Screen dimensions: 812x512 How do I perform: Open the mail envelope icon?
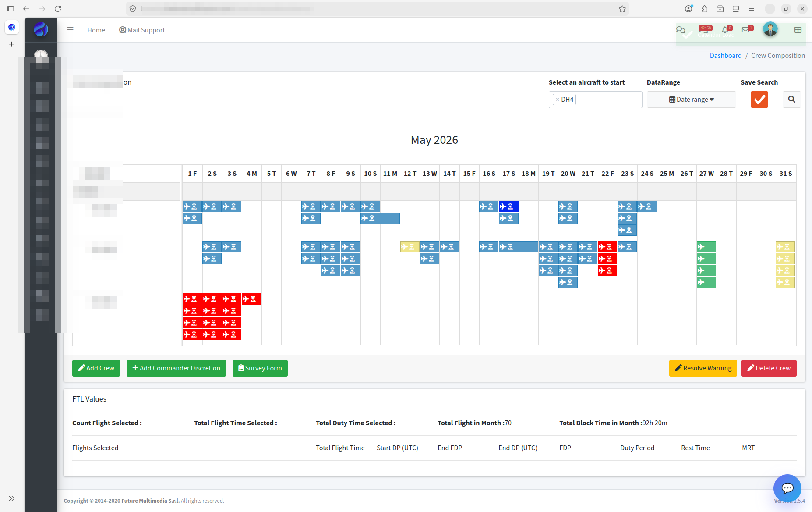[x=746, y=30]
